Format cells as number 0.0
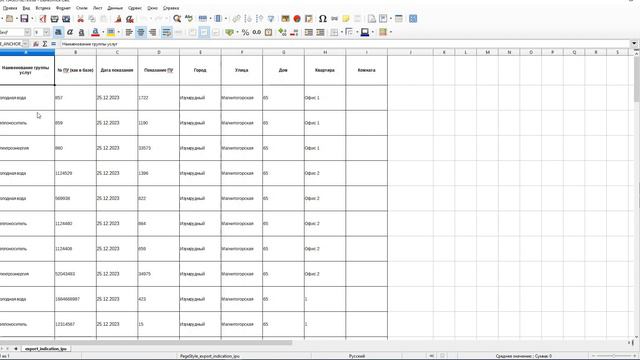Screen dimensions: 640x360 point(257,32)
